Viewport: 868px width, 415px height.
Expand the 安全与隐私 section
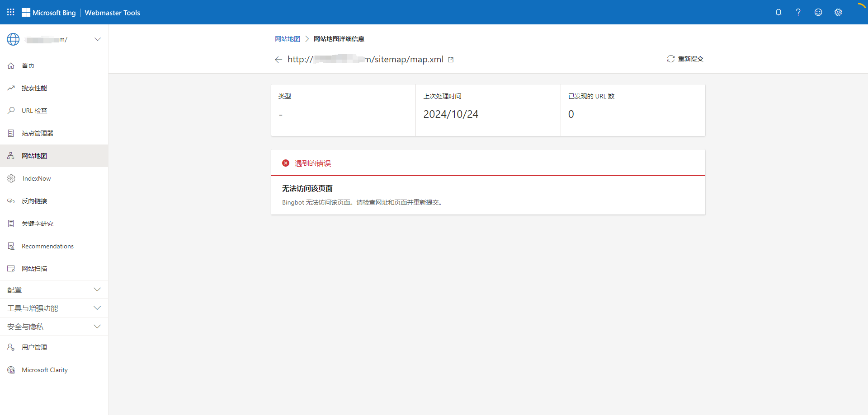(x=54, y=326)
